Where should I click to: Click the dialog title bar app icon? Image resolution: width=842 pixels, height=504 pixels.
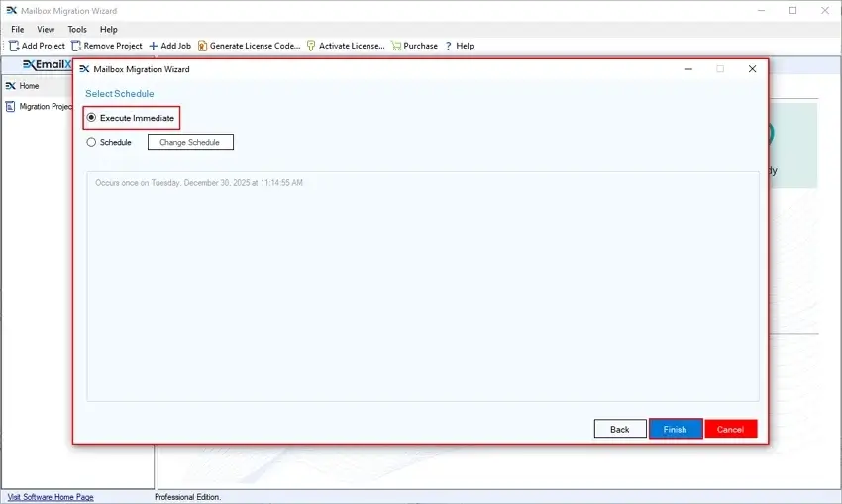84,69
